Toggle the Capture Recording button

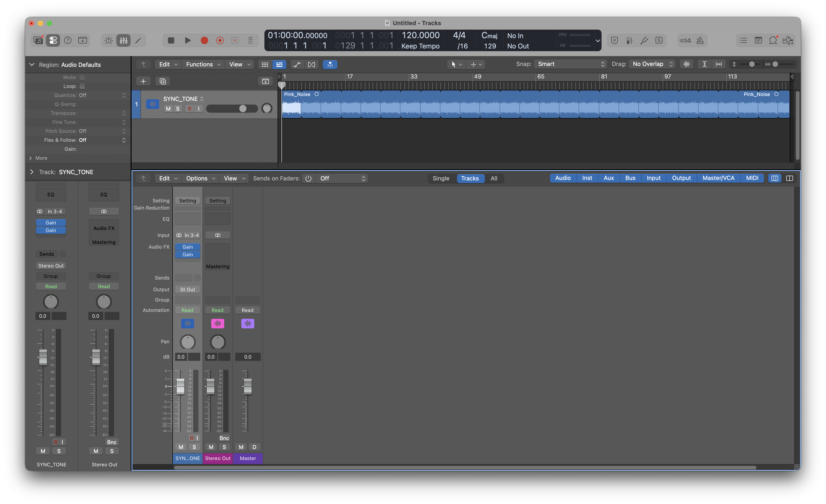point(220,41)
